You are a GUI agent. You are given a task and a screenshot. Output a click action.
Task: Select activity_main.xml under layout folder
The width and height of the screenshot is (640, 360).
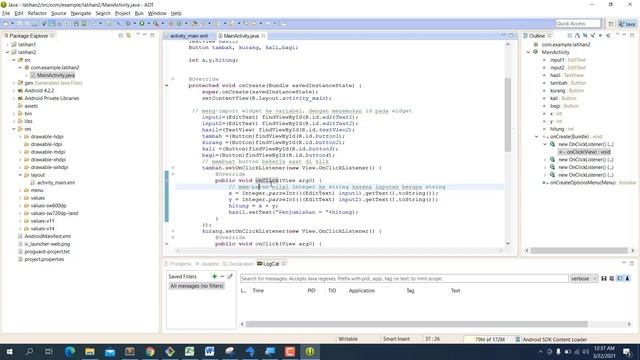56,183
